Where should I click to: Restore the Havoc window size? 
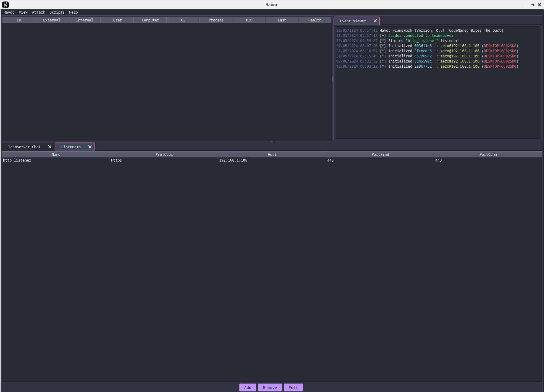coord(533,5)
